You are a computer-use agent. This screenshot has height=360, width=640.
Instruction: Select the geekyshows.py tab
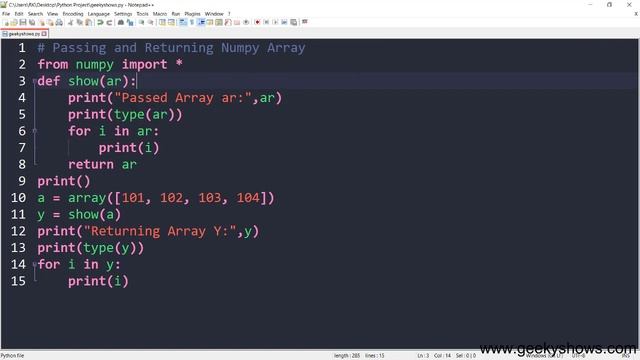click(24, 34)
